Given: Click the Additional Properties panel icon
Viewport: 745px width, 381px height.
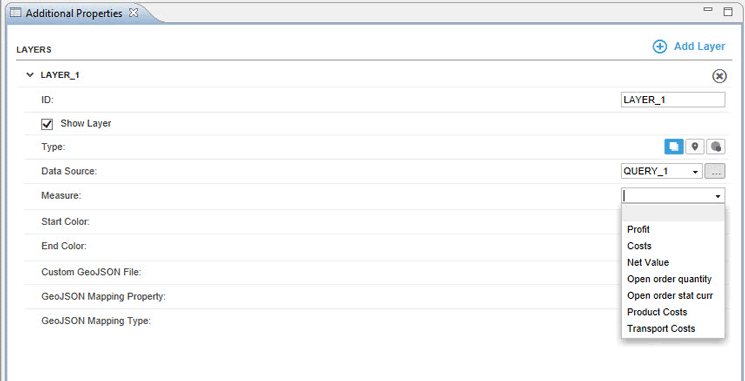Looking at the screenshot, I should 16,13.
